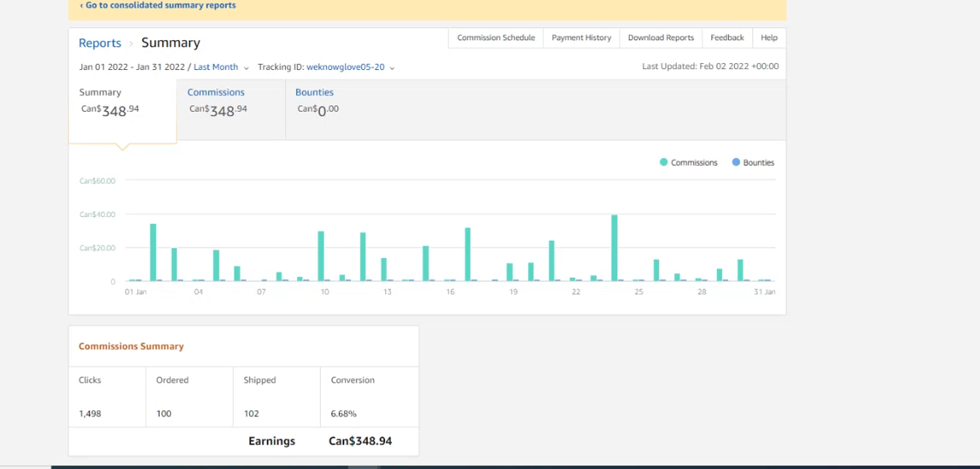Click the Ordered column header

172,380
